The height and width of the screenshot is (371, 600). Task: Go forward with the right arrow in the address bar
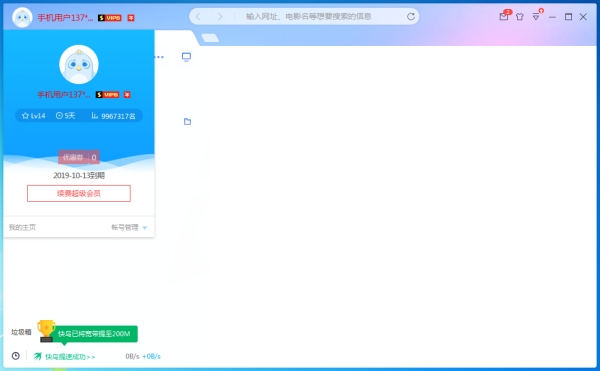pos(220,16)
